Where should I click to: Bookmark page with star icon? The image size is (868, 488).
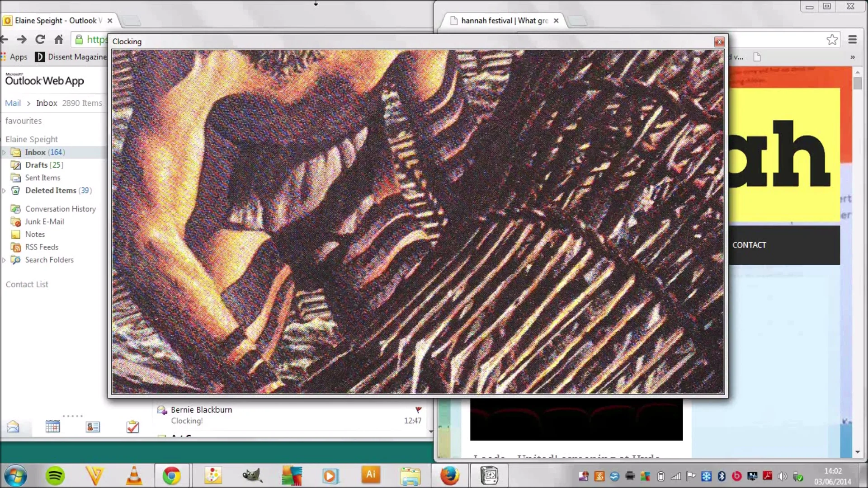[832, 40]
